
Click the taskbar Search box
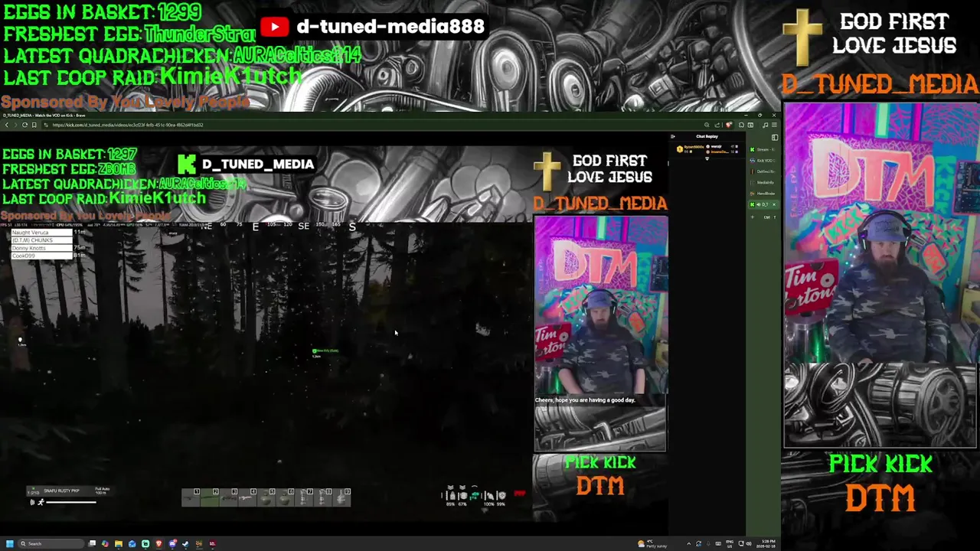pos(51,543)
